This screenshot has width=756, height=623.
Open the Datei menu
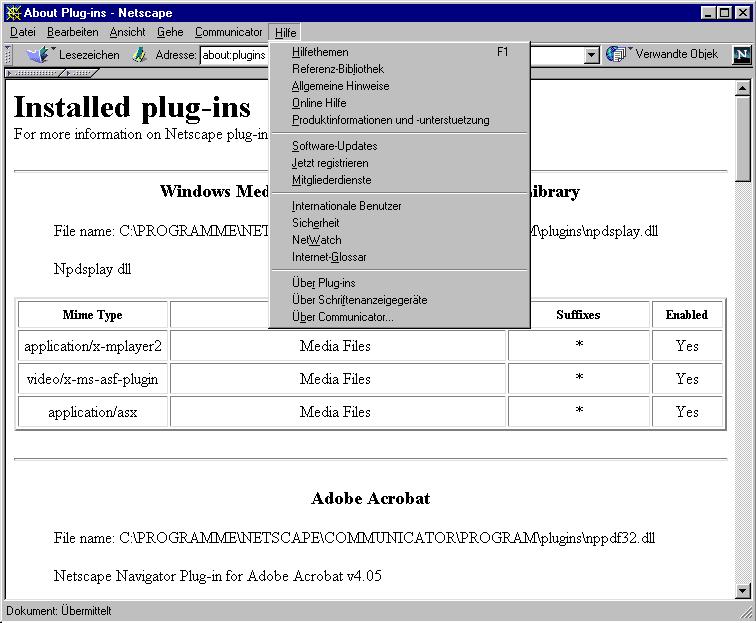coord(23,32)
